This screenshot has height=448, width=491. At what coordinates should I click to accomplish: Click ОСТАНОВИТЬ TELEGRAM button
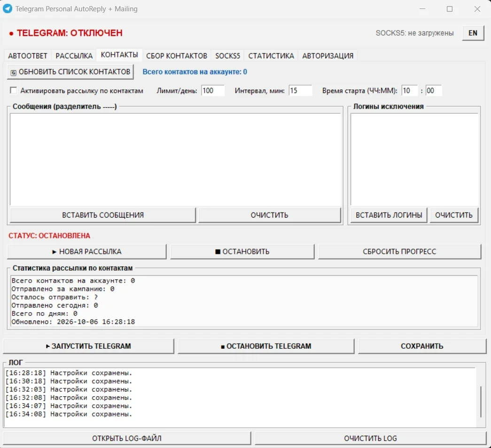coord(266,346)
